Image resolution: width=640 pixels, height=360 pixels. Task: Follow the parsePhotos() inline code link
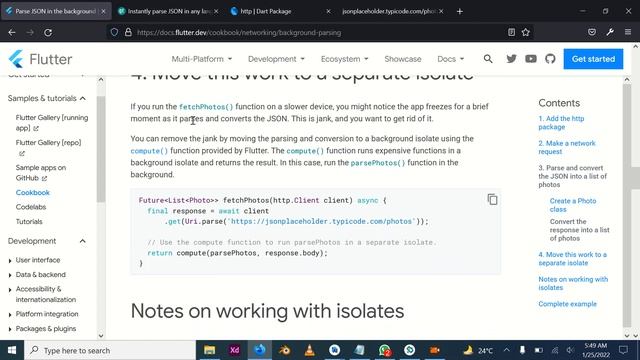coord(378,163)
